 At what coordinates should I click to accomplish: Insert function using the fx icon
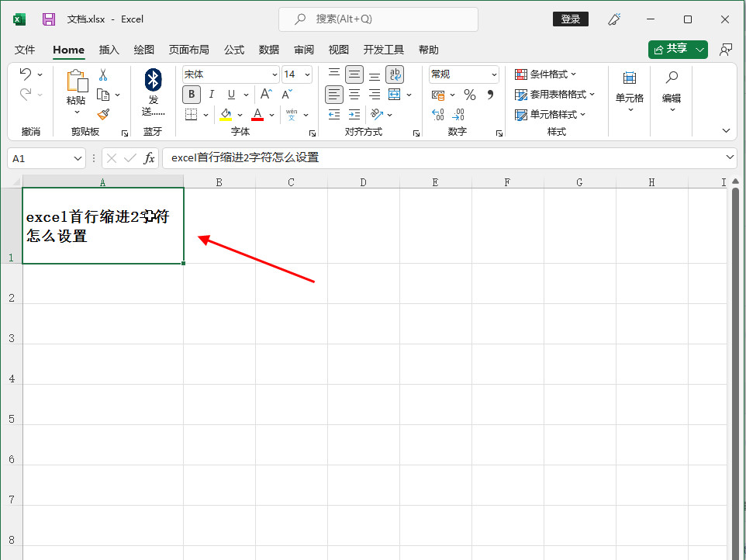point(150,158)
